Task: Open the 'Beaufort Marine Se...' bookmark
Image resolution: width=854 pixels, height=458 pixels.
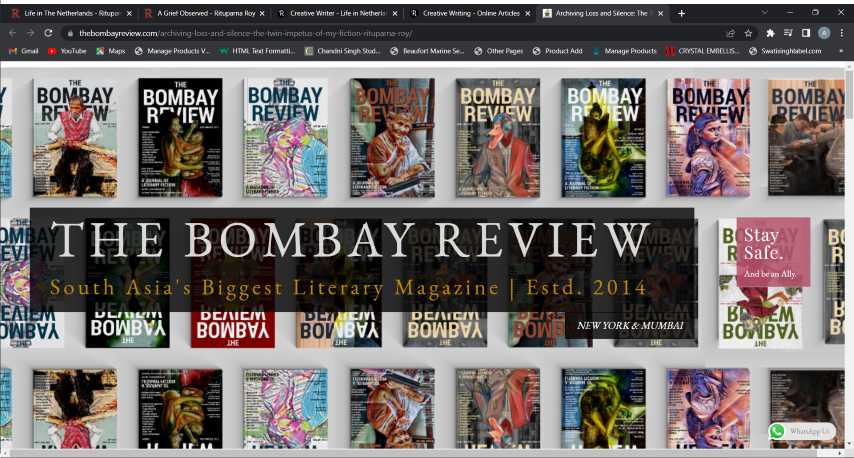Action: coord(428,51)
